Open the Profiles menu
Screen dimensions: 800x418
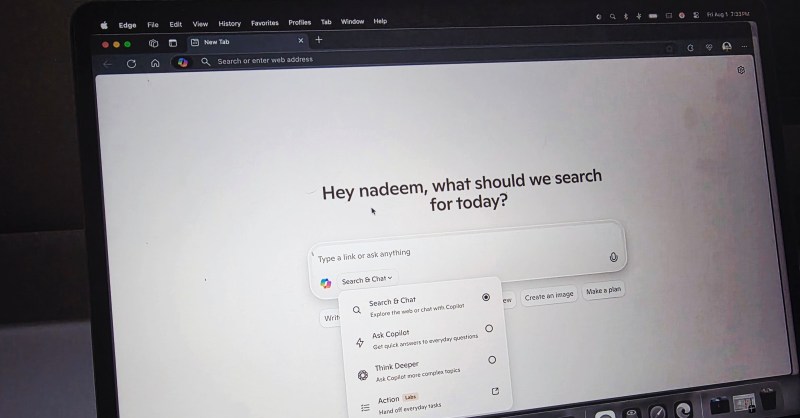(x=299, y=22)
